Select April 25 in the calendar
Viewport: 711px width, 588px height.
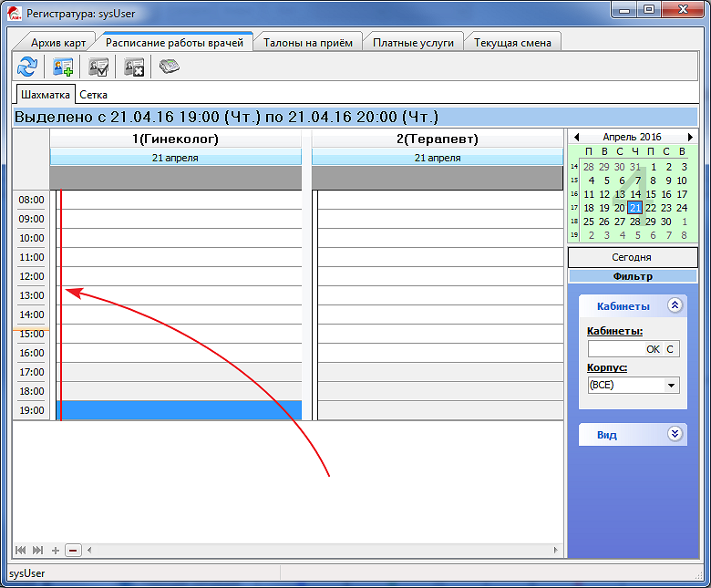coord(589,222)
